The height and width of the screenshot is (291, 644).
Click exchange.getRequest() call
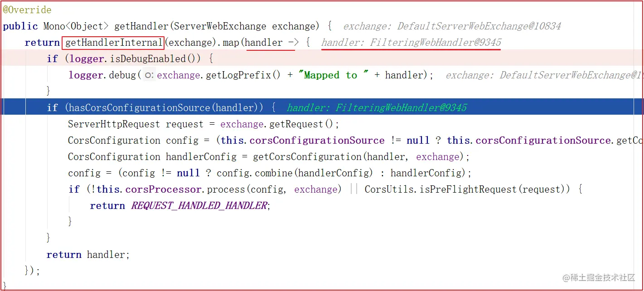tap(277, 124)
